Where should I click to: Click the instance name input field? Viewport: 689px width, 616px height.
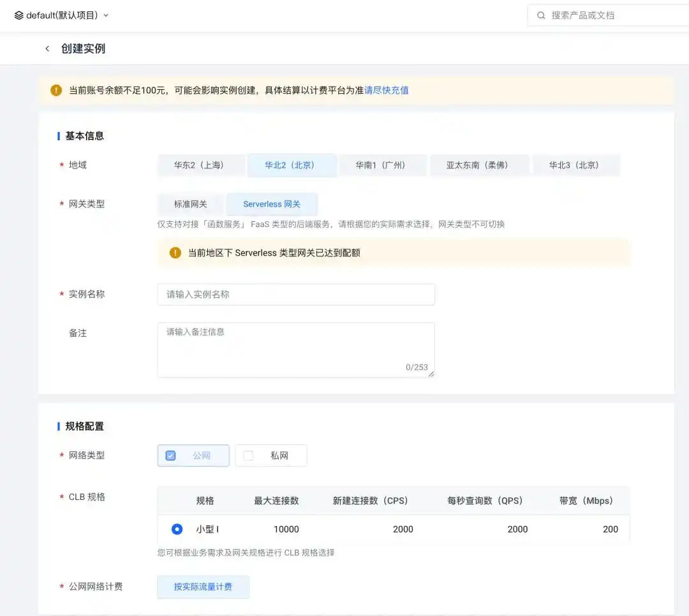click(x=295, y=294)
